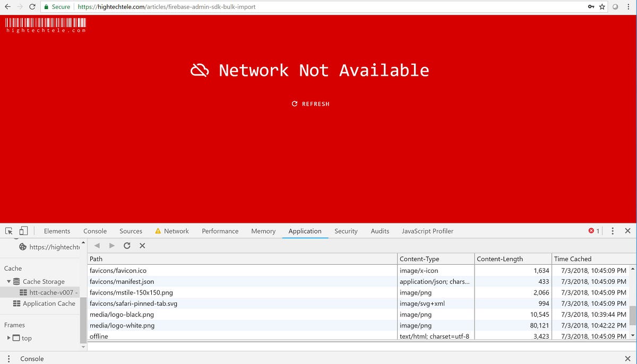The height and width of the screenshot is (364, 637).
Task: Click the REFRESH button on the offline page
Action: 311,104
